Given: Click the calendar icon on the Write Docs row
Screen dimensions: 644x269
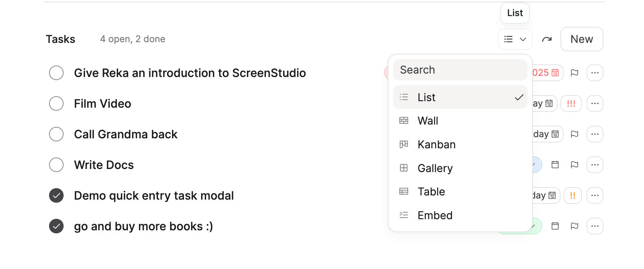Looking at the screenshot, I should pyautogui.click(x=555, y=165).
